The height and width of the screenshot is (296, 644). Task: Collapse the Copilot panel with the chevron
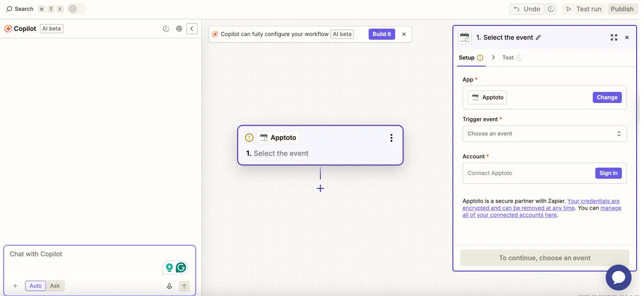tap(192, 28)
